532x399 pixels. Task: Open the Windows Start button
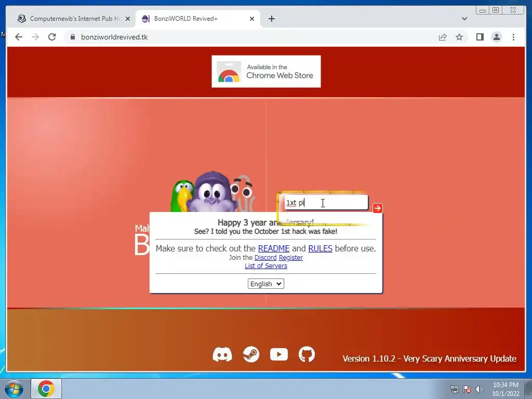[14, 389]
